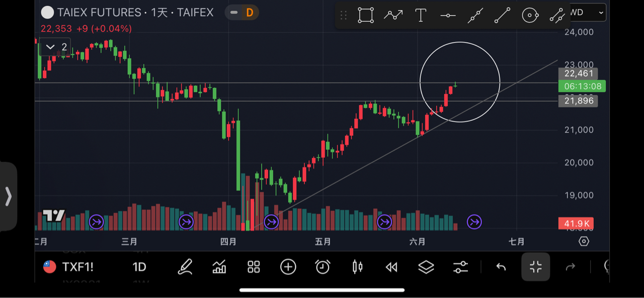The width and height of the screenshot is (644, 298).
Task: Select the Path arrow drawing tool
Action: [x=393, y=15]
